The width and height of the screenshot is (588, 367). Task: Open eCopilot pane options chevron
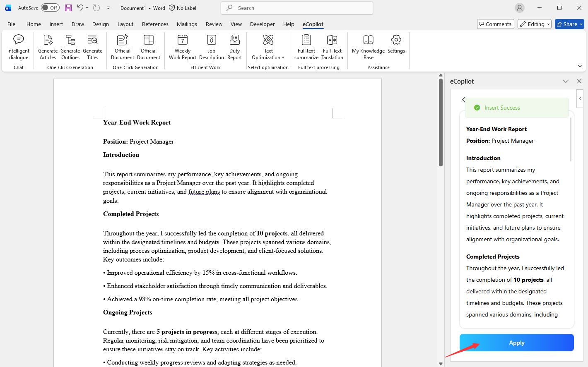click(566, 82)
